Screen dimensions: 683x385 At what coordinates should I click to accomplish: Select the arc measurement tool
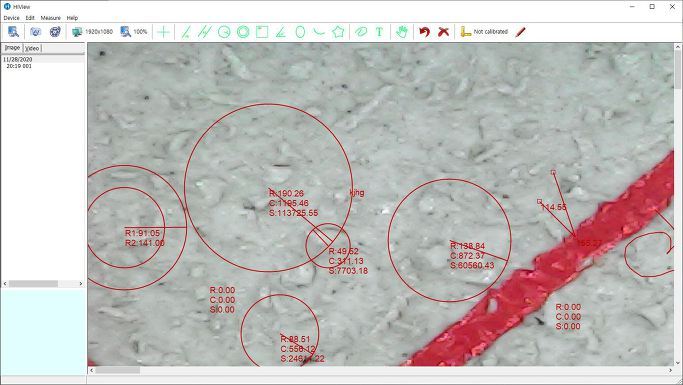pyautogui.click(x=319, y=32)
